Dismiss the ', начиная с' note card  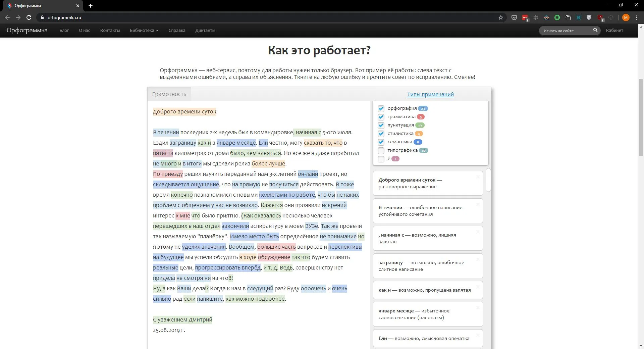point(478,232)
